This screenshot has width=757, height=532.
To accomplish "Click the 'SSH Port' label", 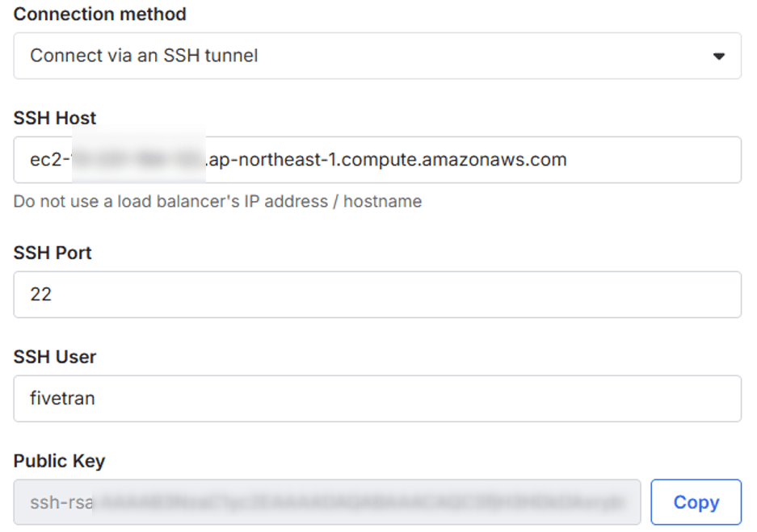I will pyautogui.click(x=53, y=253).
